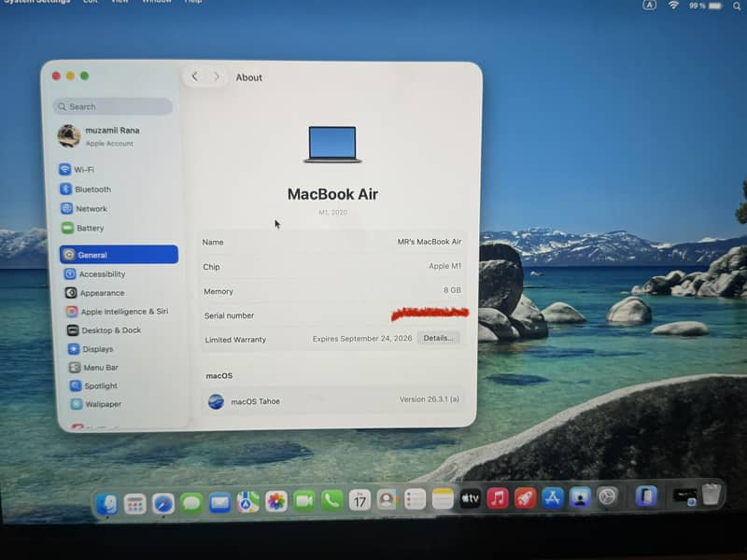Open Music from the Dock
747x560 pixels.
[498, 498]
